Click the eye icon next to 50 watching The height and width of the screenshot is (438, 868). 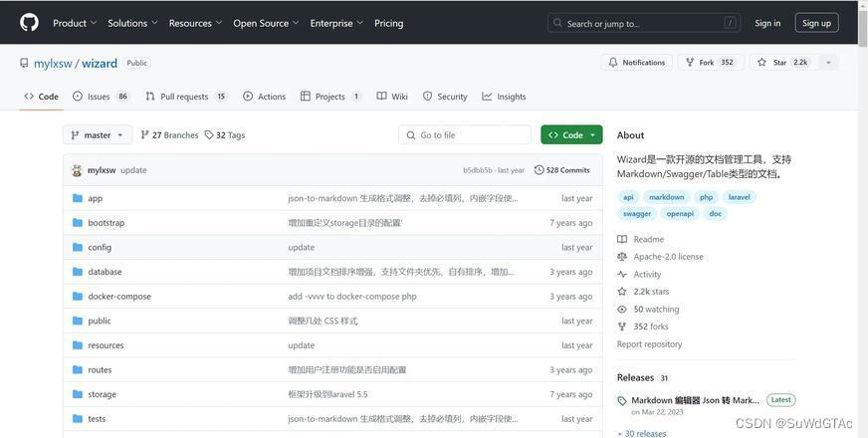622,309
